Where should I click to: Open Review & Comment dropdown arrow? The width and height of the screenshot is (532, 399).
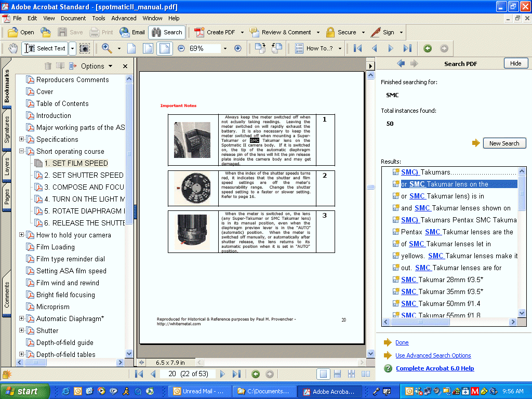318,33
